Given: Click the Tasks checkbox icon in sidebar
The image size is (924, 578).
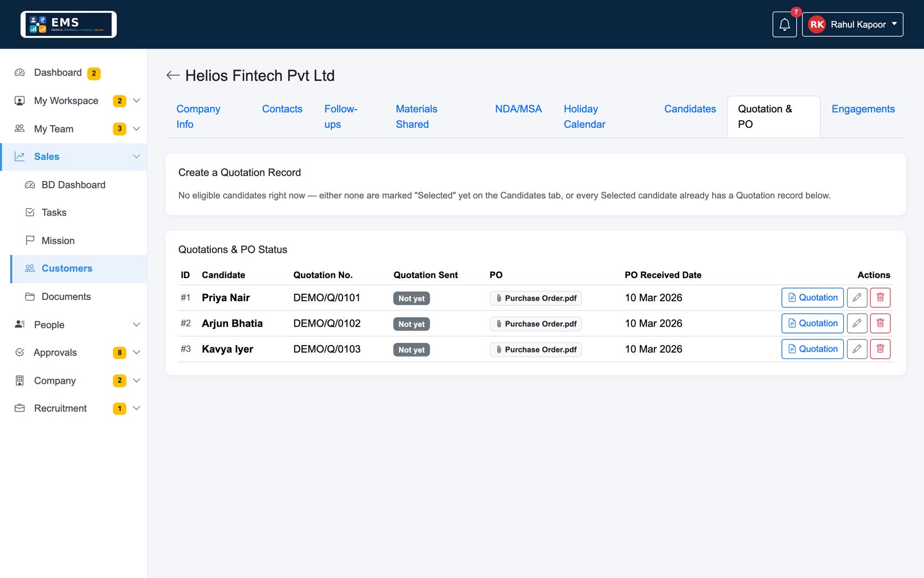Looking at the screenshot, I should pyautogui.click(x=30, y=213).
